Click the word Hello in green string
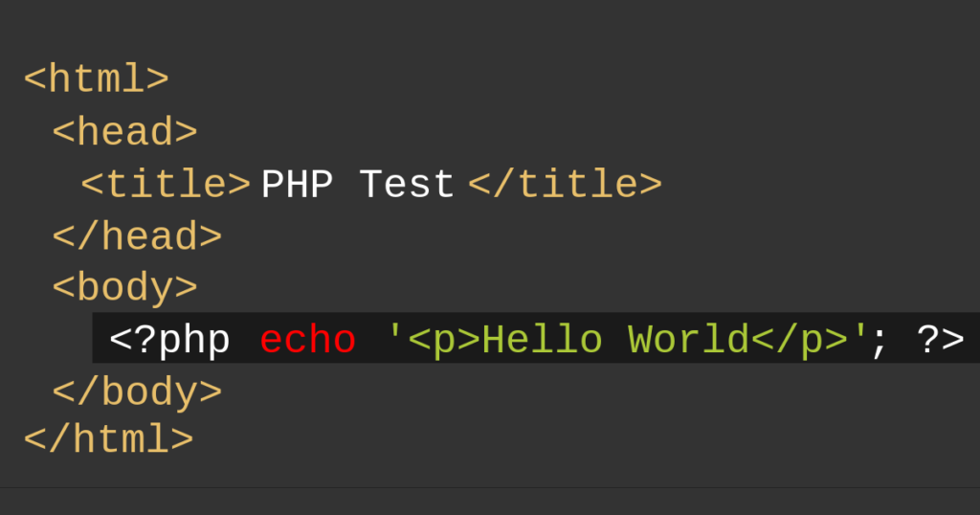Screen dimensions: 980x515 pos(543,340)
